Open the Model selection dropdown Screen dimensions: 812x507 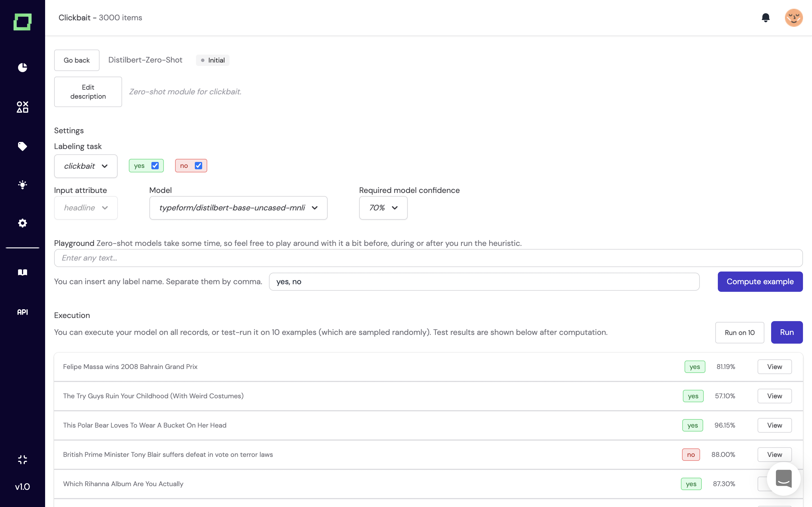pyautogui.click(x=238, y=208)
